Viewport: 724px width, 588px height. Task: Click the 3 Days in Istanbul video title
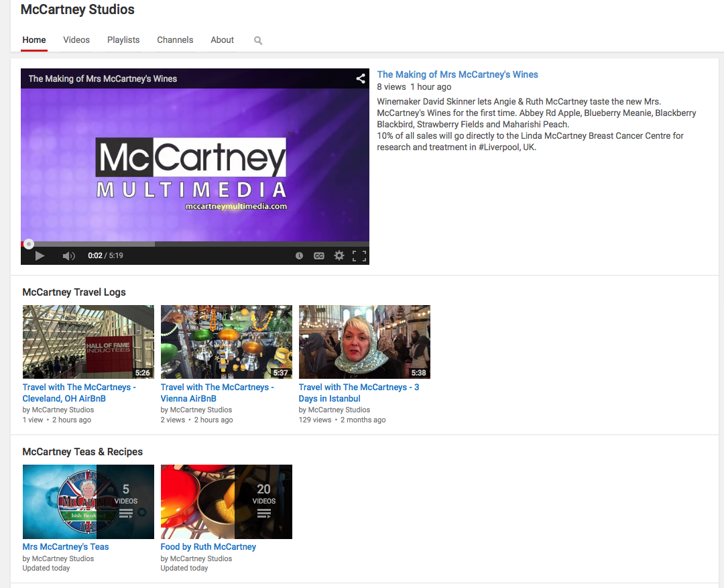tap(359, 392)
